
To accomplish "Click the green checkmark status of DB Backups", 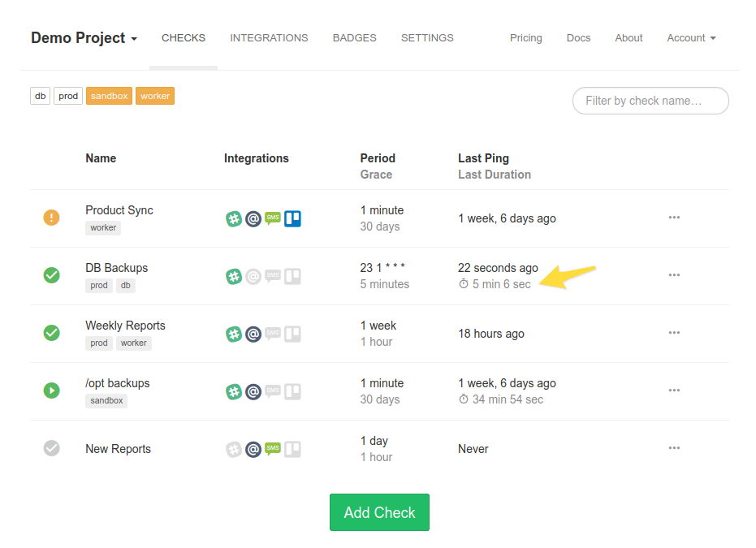I will tap(51, 275).
